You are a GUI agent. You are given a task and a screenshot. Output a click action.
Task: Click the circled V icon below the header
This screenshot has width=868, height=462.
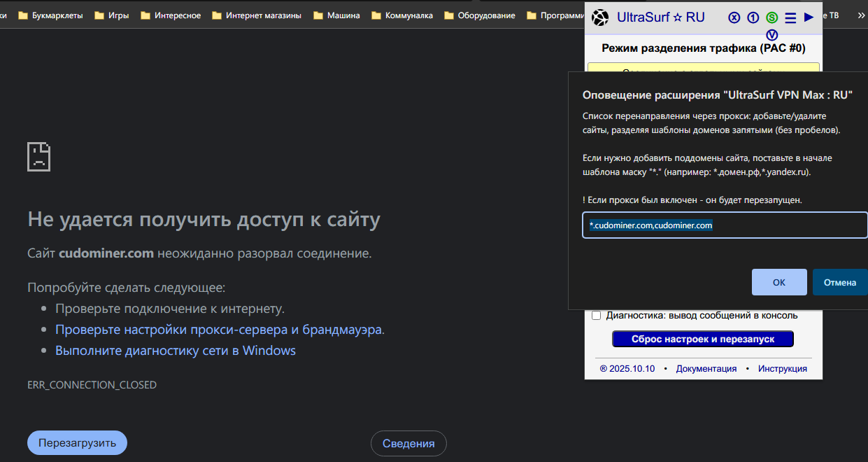[x=772, y=35]
